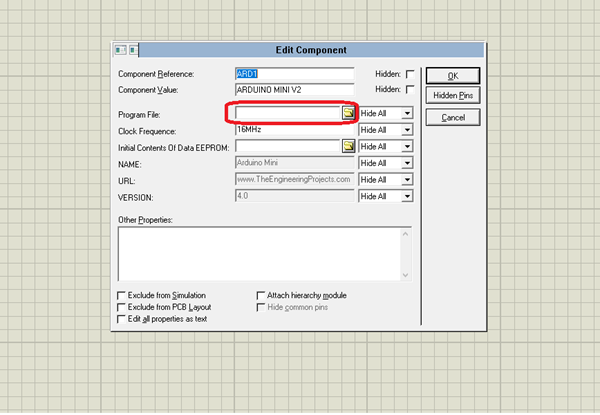Open the Clock Frequence Hide All dropdown
Image resolution: width=600 pixels, height=415 pixels.
coord(407,130)
